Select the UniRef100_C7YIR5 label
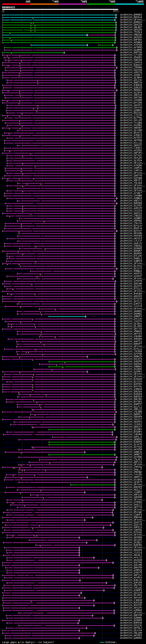This screenshot has width=146, height=644. 131,55
